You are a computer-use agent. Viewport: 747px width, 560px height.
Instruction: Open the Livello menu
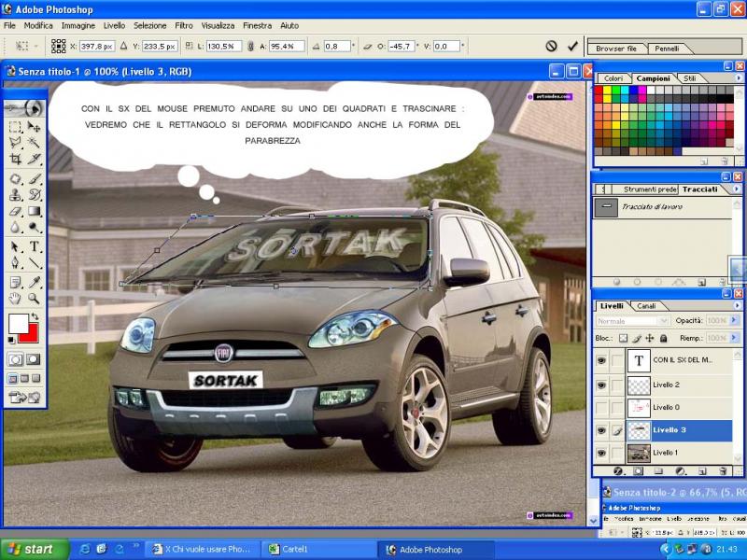pyautogui.click(x=114, y=26)
